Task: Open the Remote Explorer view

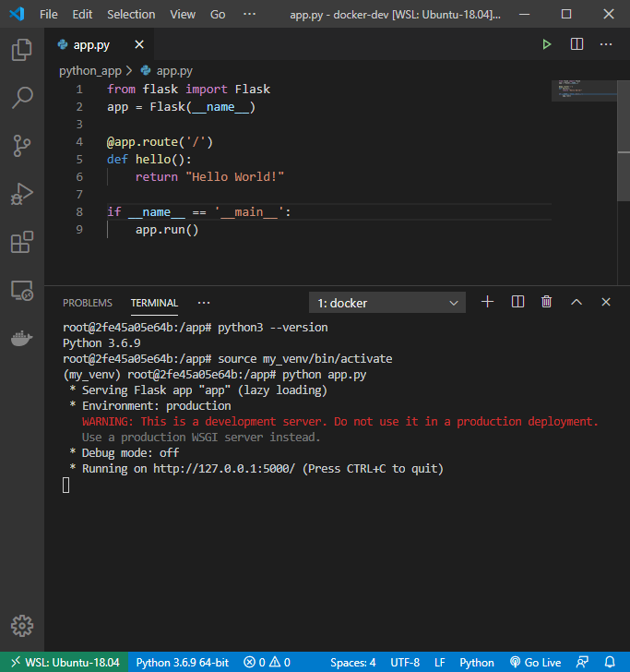Action: [22, 291]
